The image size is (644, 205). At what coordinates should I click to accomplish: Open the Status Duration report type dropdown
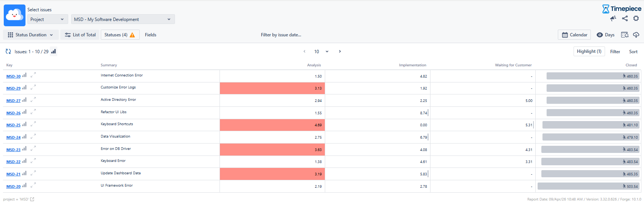pos(31,35)
